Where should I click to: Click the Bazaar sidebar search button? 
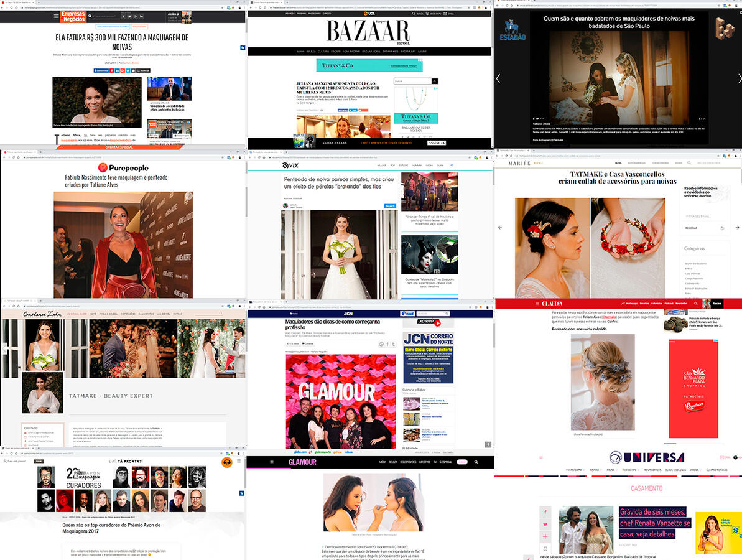click(x=434, y=81)
